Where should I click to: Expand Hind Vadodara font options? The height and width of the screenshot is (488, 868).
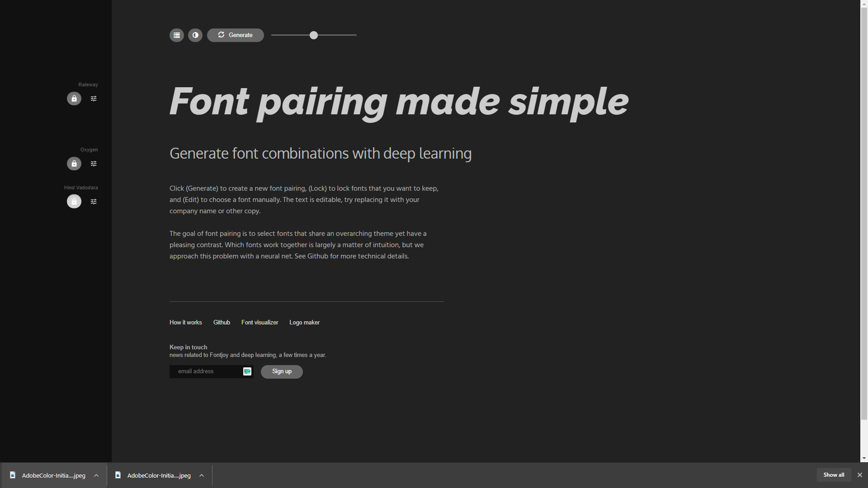click(x=93, y=202)
